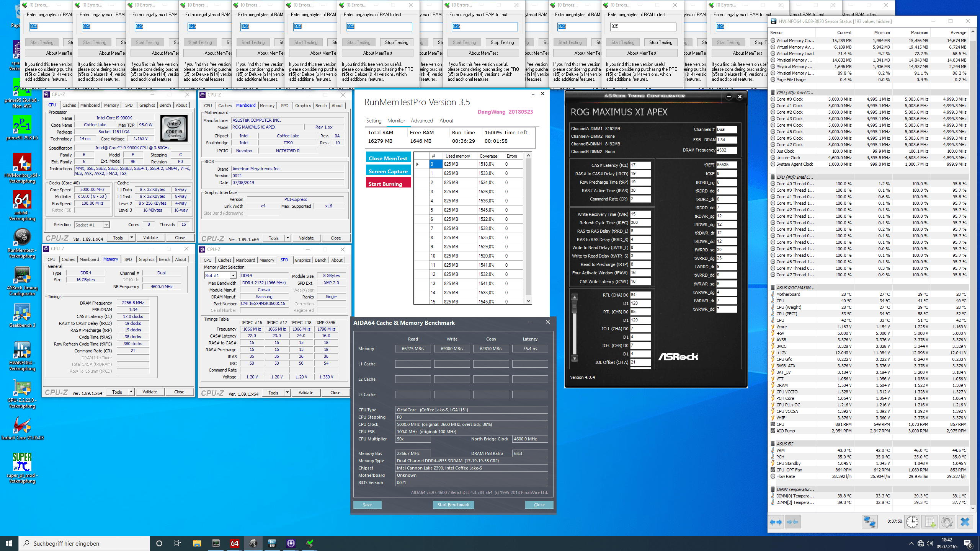
Task: Open the Advanced tab in RunMemTestPro
Action: point(422,121)
